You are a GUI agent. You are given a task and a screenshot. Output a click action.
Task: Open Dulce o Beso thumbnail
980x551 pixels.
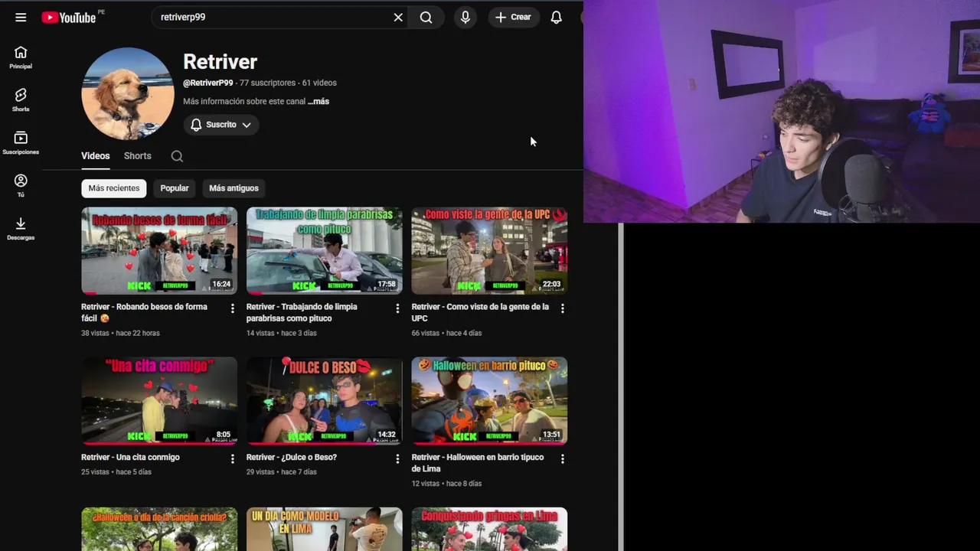325,401
